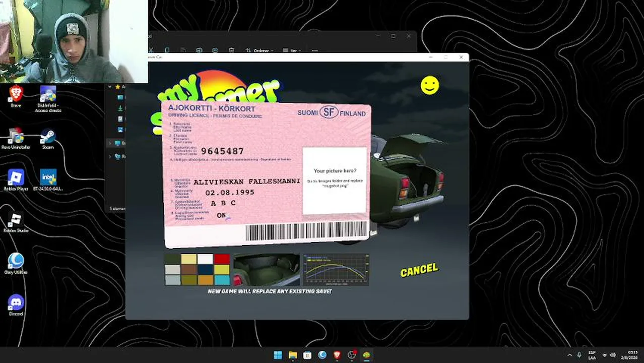Image resolution: width=644 pixels, height=363 pixels.
Task: Open the ESP LAA language switcher
Action: click(x=592, y=355)
